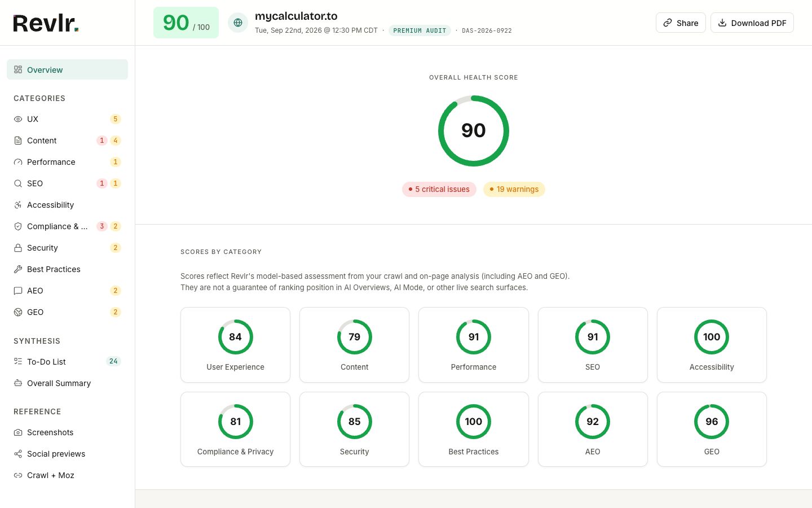Click the AEO chat bubble icon
The width and height of the screenshot is (812, 508).
click(x=18, y=291)
